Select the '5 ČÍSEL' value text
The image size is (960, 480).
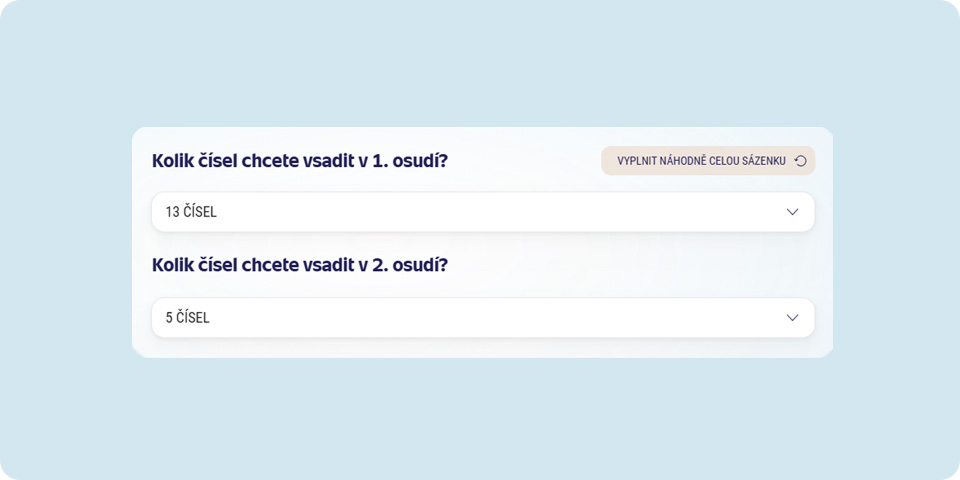pyautogui.click(x=187, y=318)
